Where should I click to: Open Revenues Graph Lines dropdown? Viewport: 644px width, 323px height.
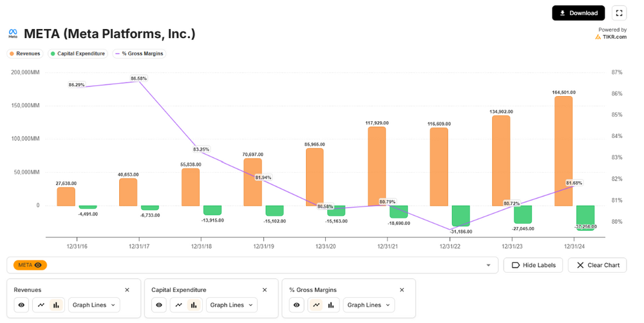[x=94, y=305]
